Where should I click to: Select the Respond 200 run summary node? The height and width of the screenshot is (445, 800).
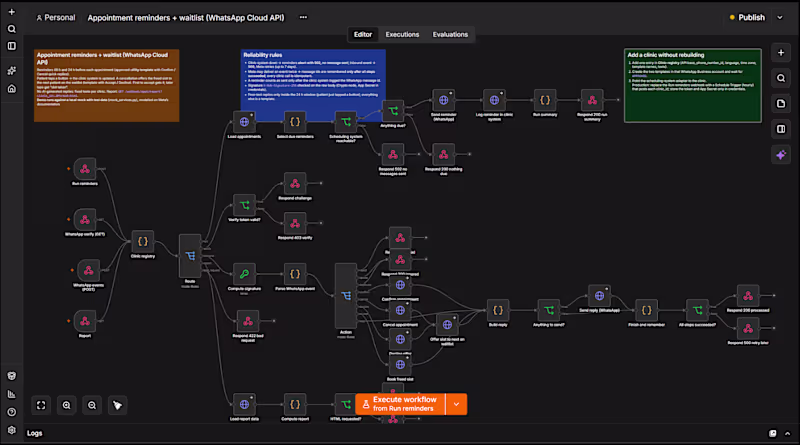coord(592,100)
